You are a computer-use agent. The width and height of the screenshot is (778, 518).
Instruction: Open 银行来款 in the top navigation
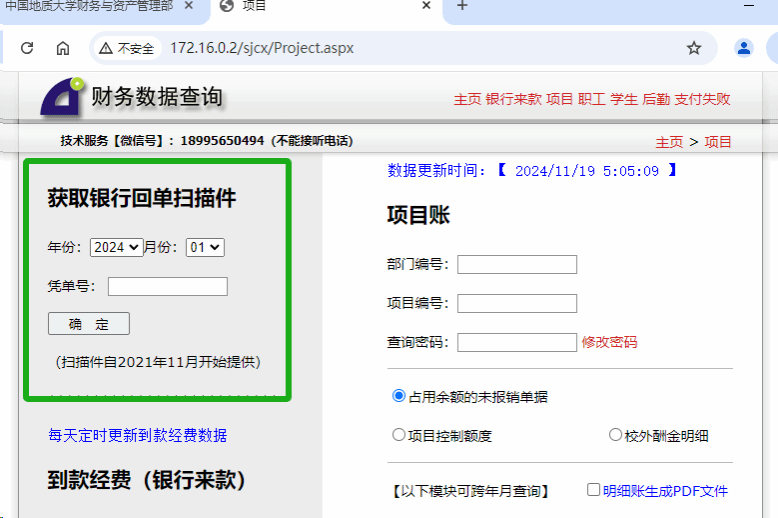(513, 99)
